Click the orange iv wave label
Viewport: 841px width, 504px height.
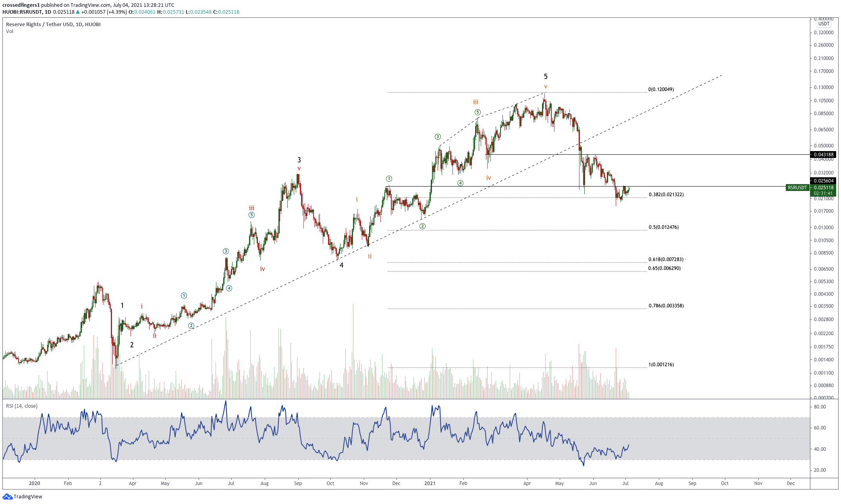click(488, 178)
